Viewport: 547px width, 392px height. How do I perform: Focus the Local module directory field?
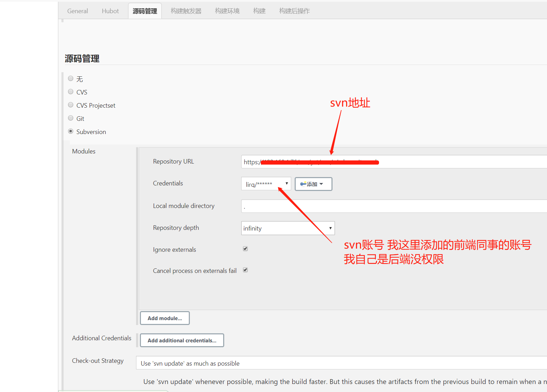point(394,206)
